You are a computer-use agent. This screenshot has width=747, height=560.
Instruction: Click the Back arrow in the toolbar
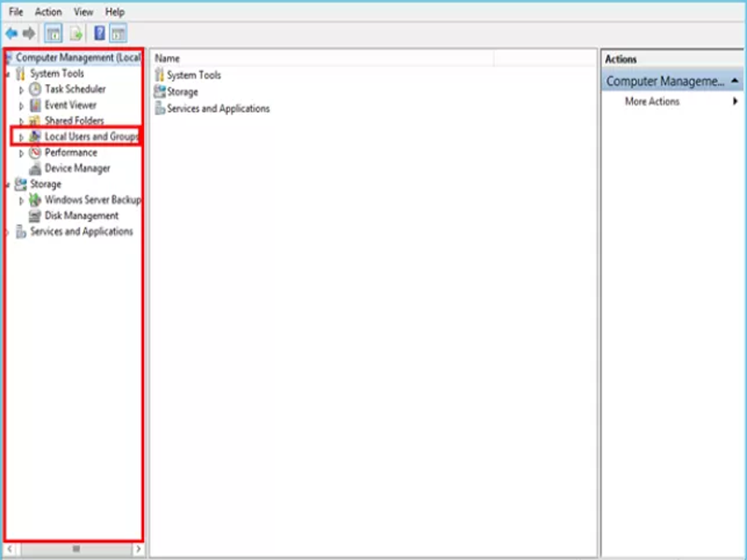click(x=11, y=34)
